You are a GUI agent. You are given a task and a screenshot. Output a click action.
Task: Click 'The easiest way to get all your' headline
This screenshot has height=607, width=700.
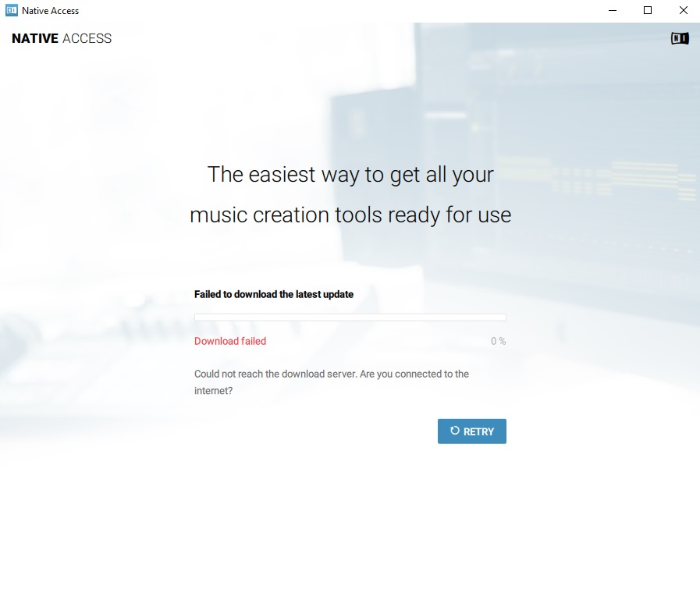(350, 174)
